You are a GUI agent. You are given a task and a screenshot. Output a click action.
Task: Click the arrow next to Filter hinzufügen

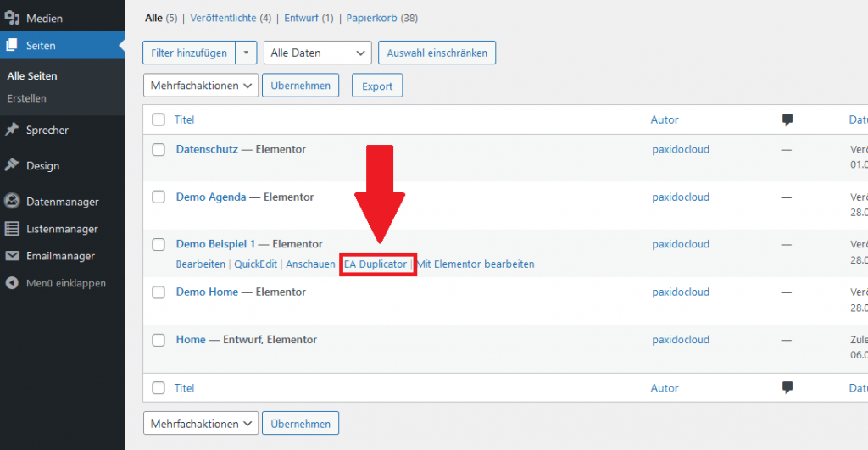pyautogui.click(x=246, y=53)
